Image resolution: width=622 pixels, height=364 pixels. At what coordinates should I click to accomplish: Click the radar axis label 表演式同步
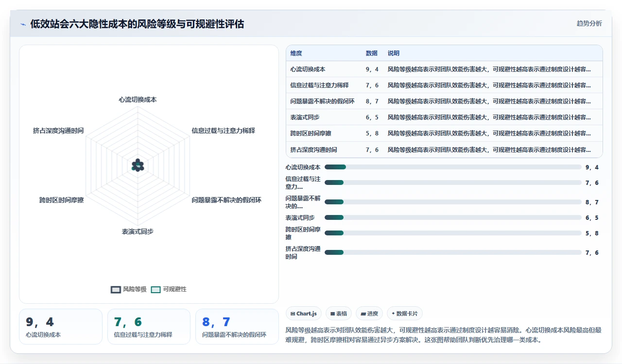point(138,232)
